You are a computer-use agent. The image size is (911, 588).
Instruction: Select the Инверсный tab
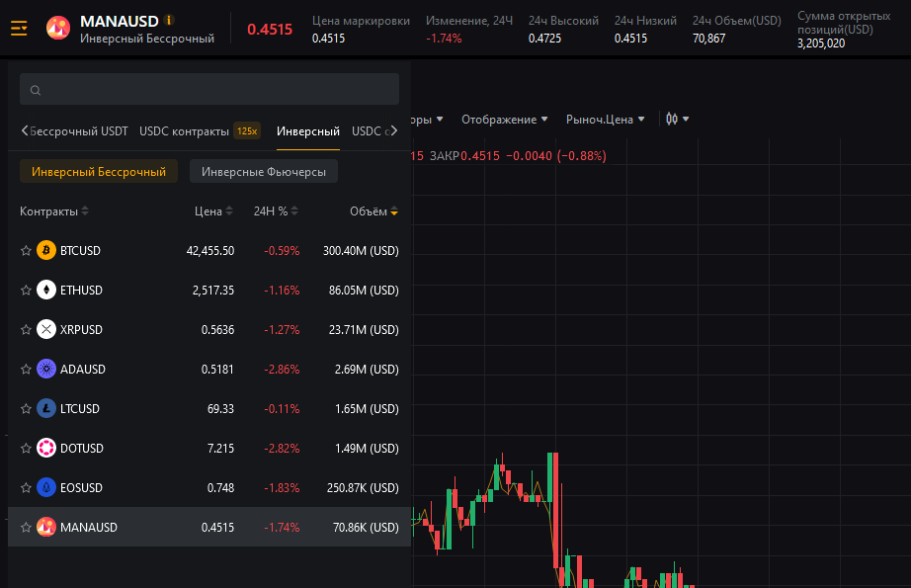pos(307,131)
